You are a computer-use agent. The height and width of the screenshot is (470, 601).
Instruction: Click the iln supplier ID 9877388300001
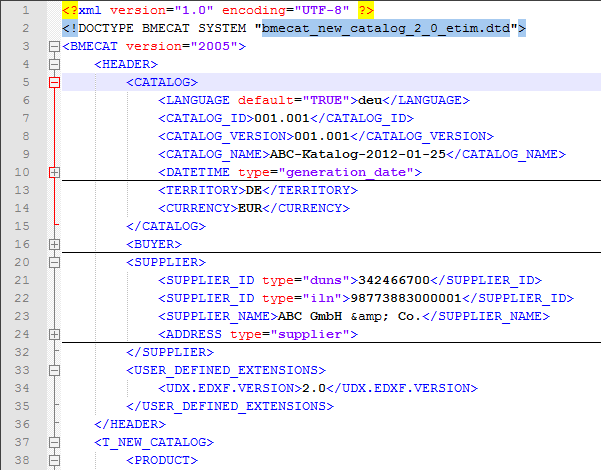[406, 298]
